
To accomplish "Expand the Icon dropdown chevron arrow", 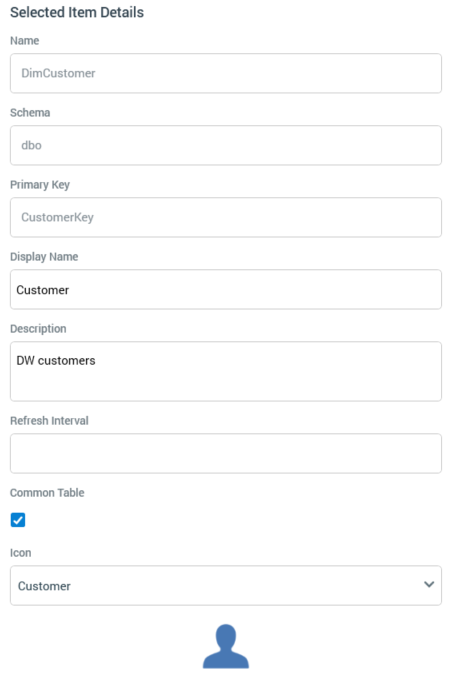I will click(x=429, y=585).
